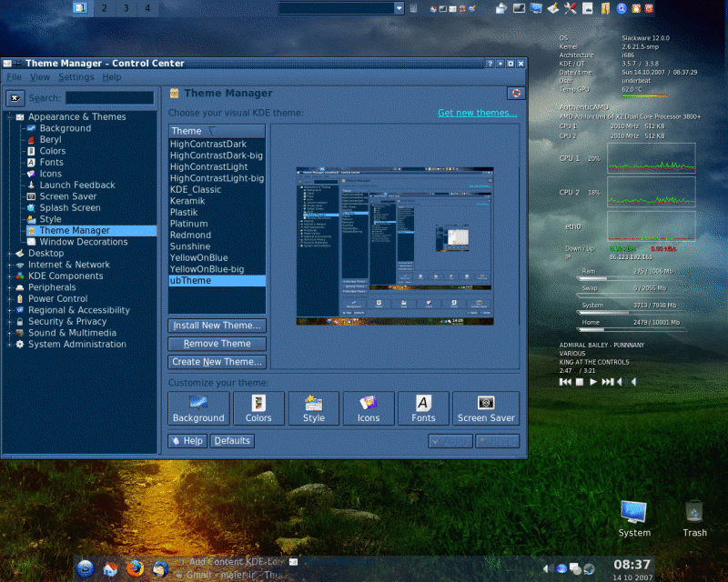Click Remove Theme button
The width and height of the screenshot is (728, 582).
[217, 344]
